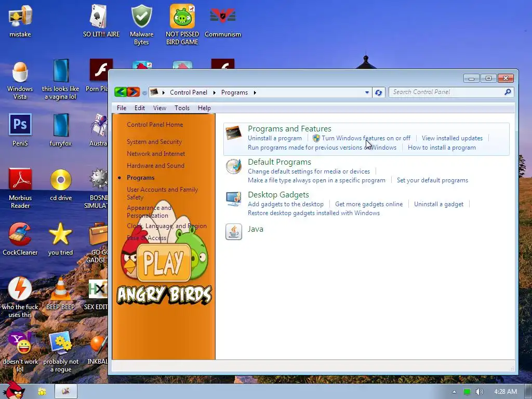Screen dimensions: 532x399
Task: Click the green system tray icon
Action: (x=467, y=392)
